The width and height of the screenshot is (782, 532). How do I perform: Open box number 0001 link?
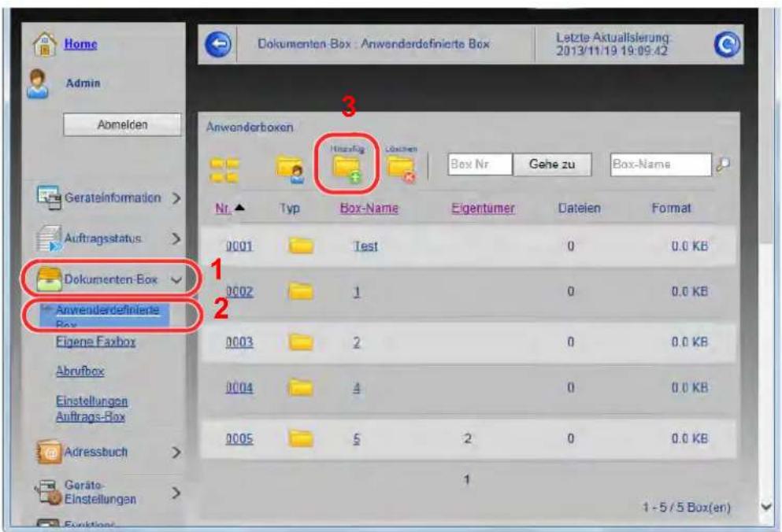point(239,246)
